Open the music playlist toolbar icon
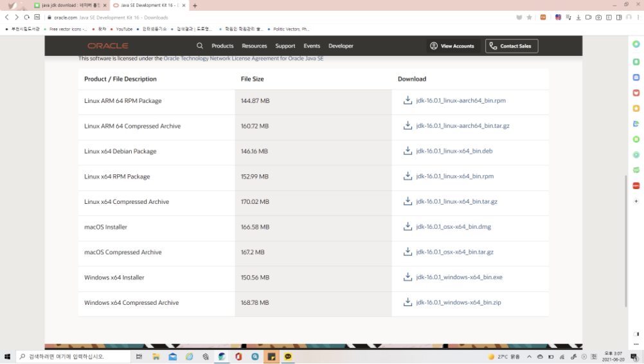The image size is (644, 364). click(x=568, y=17)
